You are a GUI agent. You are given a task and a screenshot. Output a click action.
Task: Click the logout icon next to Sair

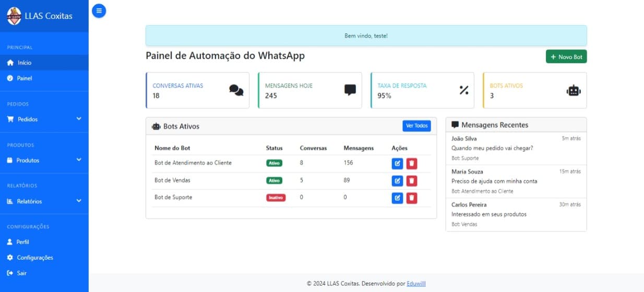(x=10, y=273)
